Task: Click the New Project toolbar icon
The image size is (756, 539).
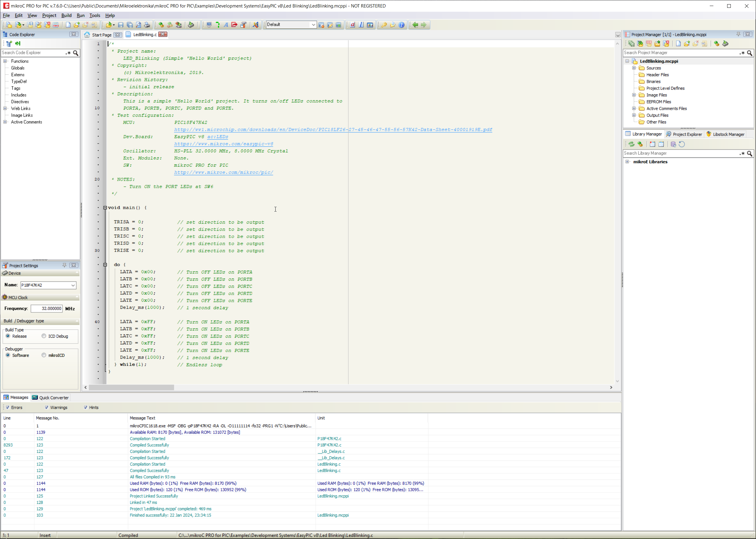Action: 9,25
